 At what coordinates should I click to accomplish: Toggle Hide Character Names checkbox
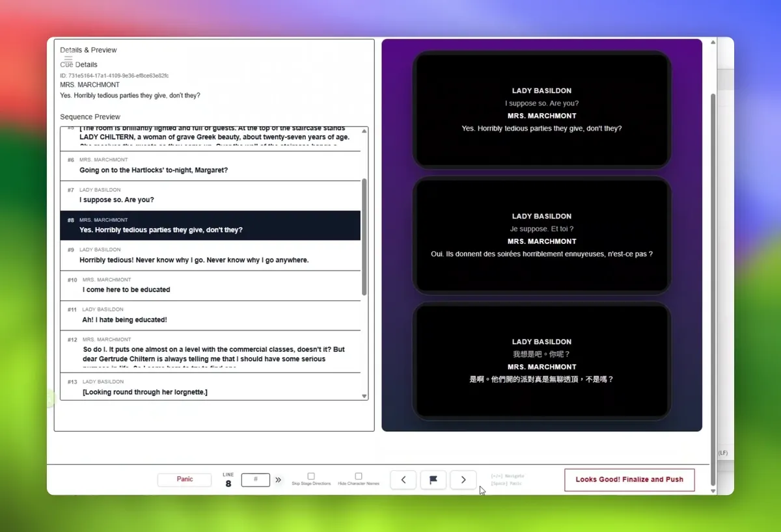point(359,476)
